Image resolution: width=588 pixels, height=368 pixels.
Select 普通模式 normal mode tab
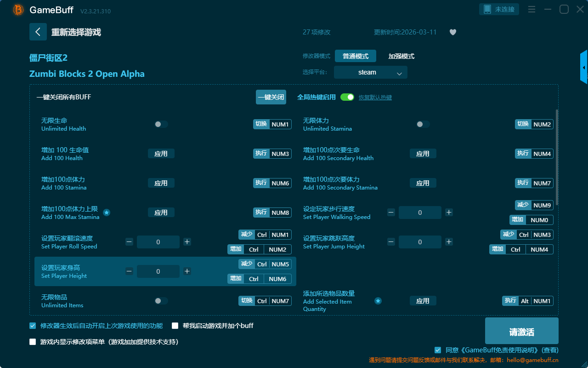(x=355, y=56)
